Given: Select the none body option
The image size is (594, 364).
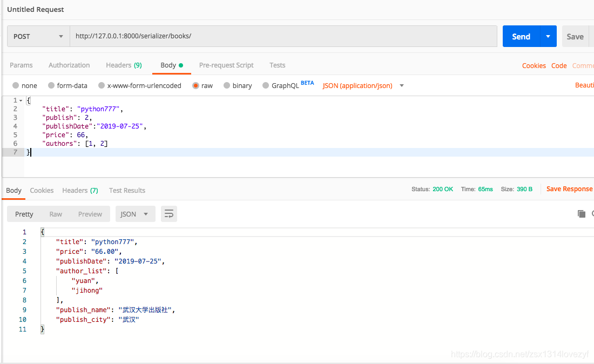Looking at the screenshot, I should coord(25,86).
